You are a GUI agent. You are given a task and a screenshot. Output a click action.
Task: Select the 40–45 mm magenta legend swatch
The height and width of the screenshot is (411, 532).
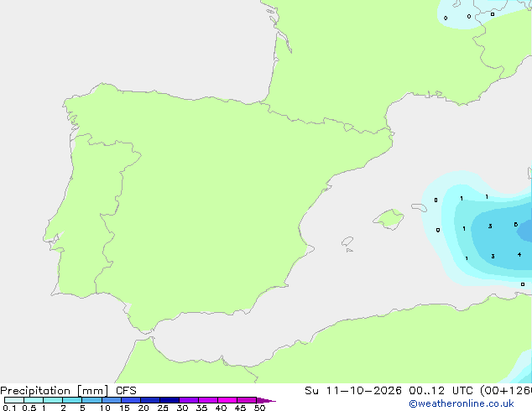pos(227,400)
